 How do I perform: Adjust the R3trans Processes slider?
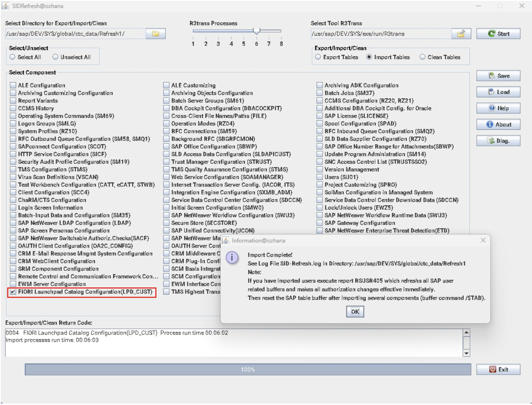click(257, 30)
